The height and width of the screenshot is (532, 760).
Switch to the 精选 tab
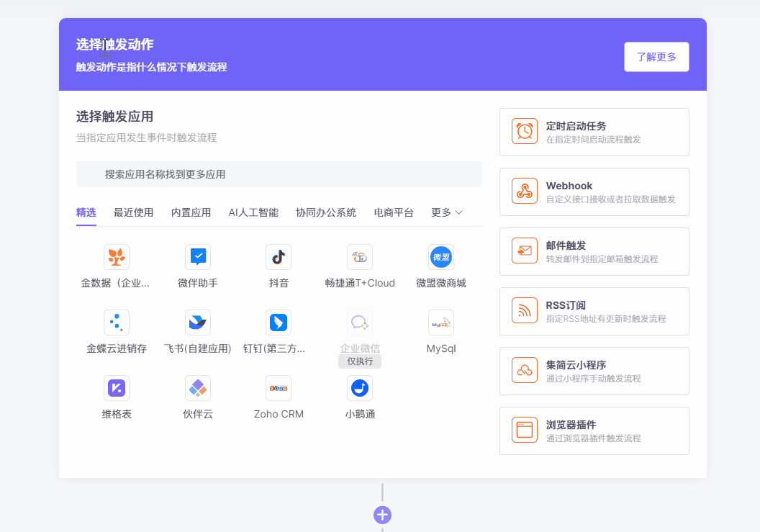[x=86, y=212]
